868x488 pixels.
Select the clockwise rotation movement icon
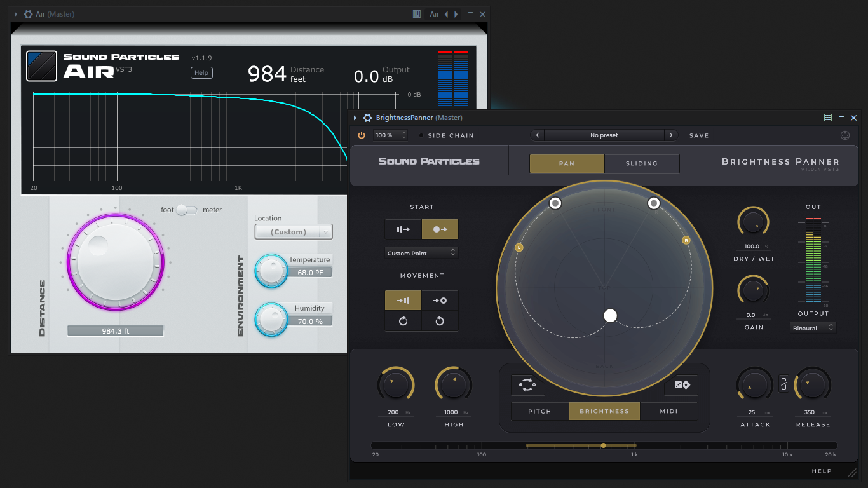point(403,321)
